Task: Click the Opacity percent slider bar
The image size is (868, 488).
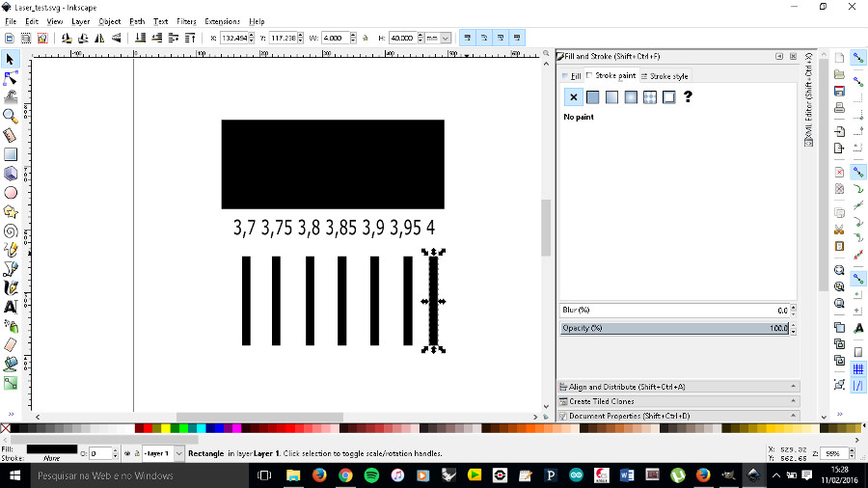Action: pyautogui.click(x=674, y=328)
